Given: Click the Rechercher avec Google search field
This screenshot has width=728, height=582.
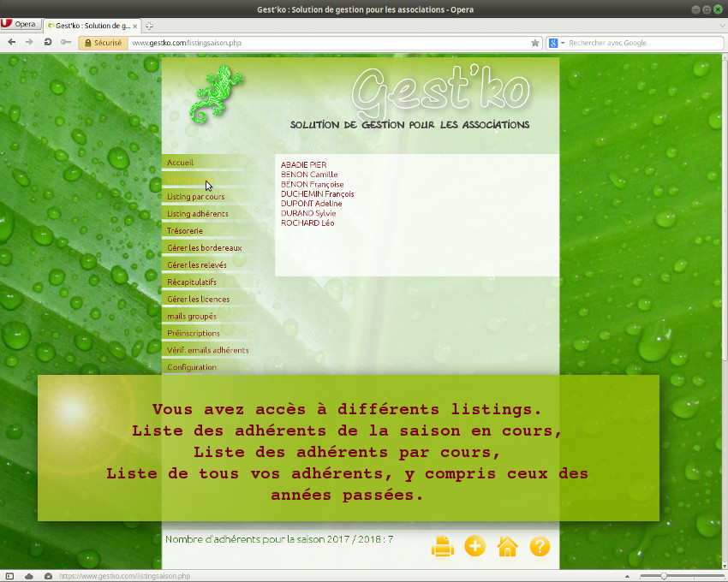Looking at the screenshot, I should [x=644, y=43].
